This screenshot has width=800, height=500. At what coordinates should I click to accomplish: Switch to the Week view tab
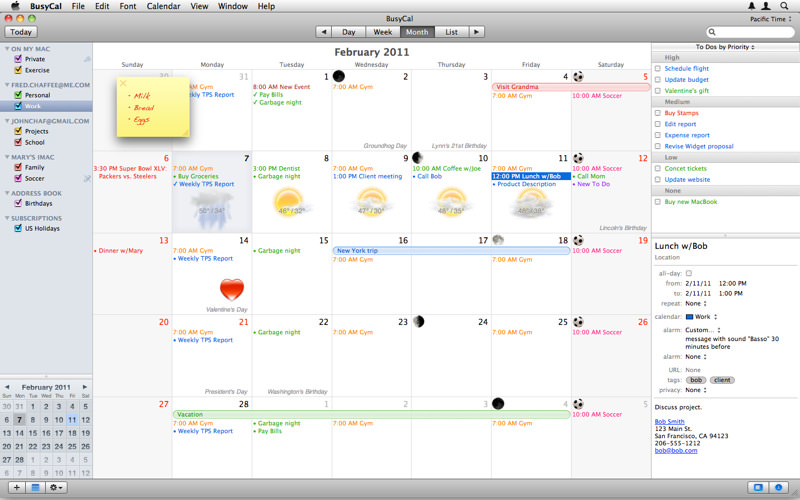(382, 32)
